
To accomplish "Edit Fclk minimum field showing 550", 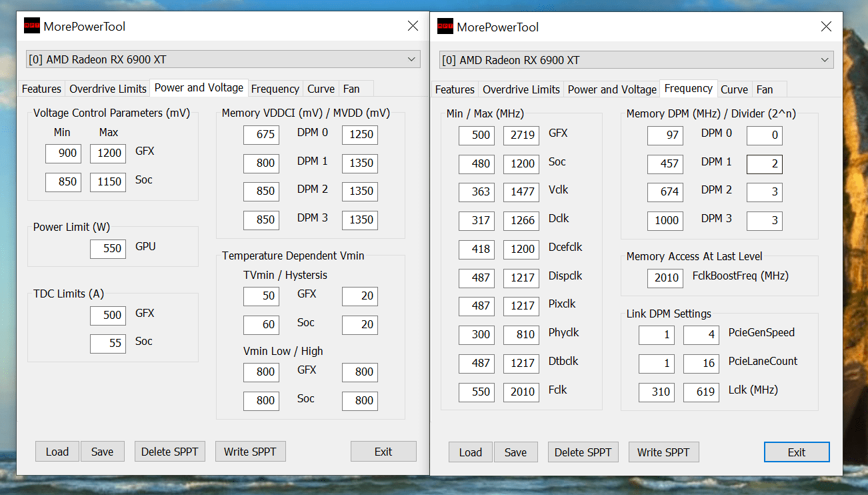I will [477, 392].
